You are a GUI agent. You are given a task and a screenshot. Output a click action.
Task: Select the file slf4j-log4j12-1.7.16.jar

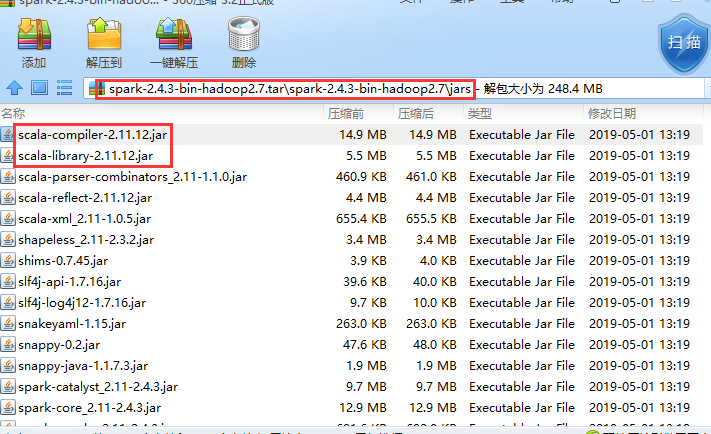pos(82,302)
